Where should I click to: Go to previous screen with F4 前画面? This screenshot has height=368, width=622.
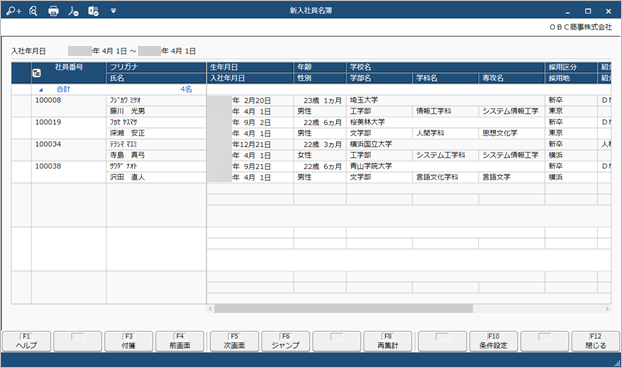coord(180,341)
